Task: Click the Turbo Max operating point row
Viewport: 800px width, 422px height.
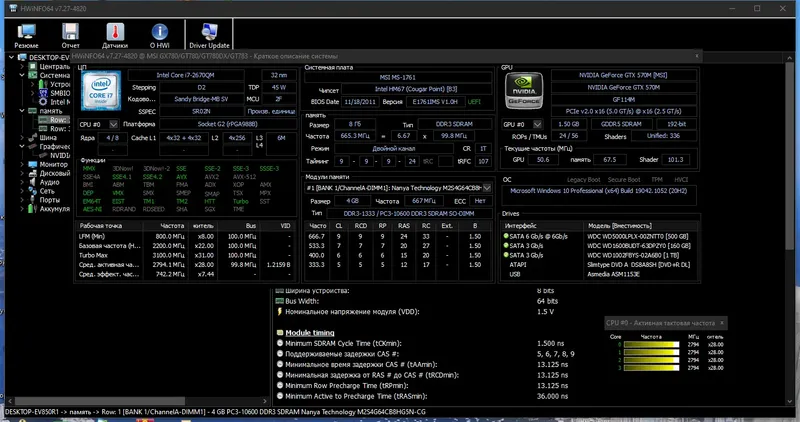Action: coord(186,255)
